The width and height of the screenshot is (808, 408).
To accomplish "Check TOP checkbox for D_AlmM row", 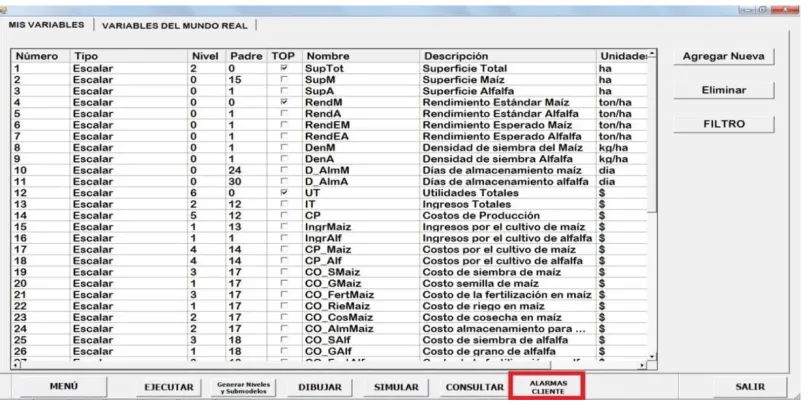I will point(284,170).
